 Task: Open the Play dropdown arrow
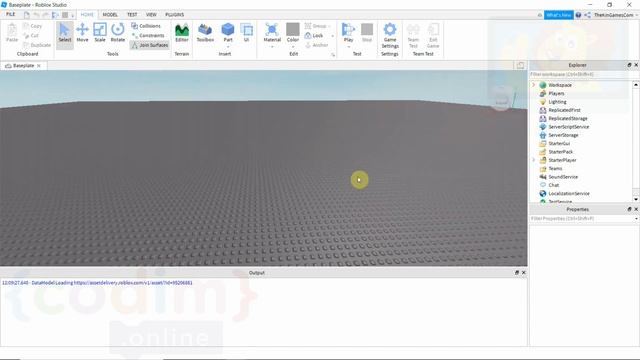click(x=348, y=47)
